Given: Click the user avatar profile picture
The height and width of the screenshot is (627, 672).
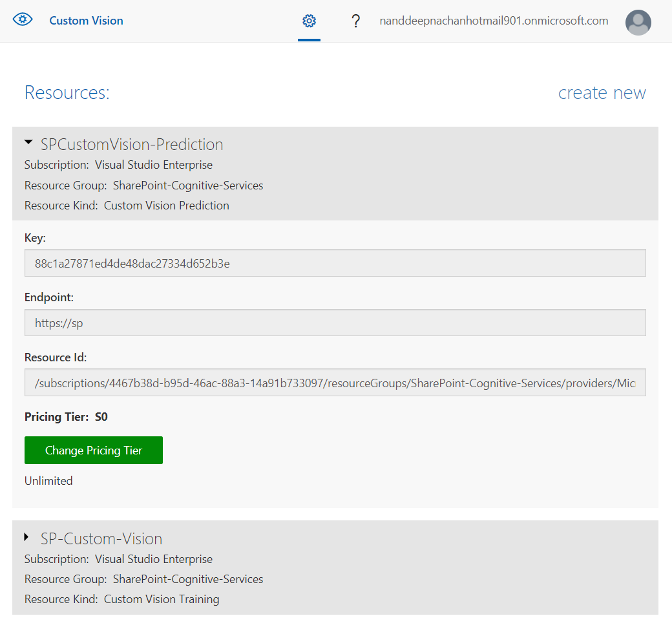Looking at the screenshot, I should 638,22.
